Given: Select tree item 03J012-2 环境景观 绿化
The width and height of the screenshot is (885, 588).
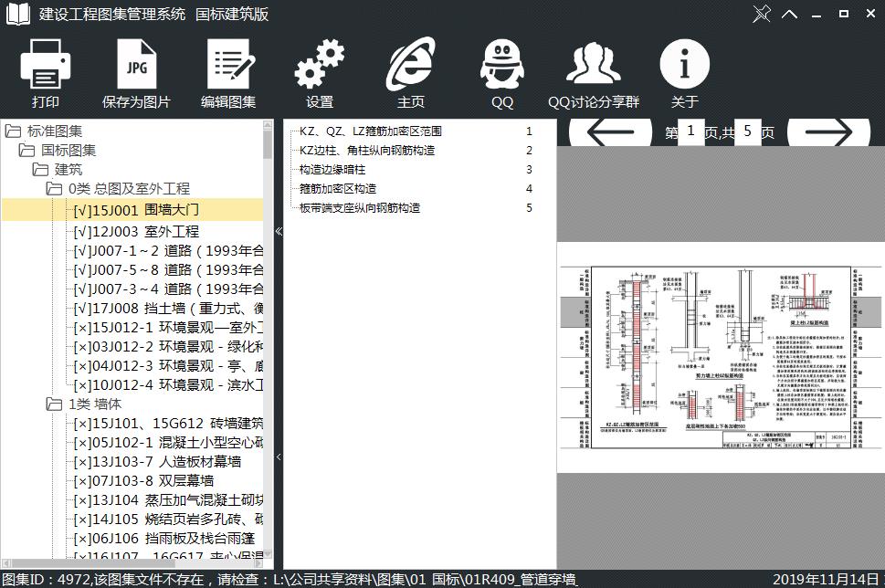Looking at the screenshot, I should click(x=168, y=346).
